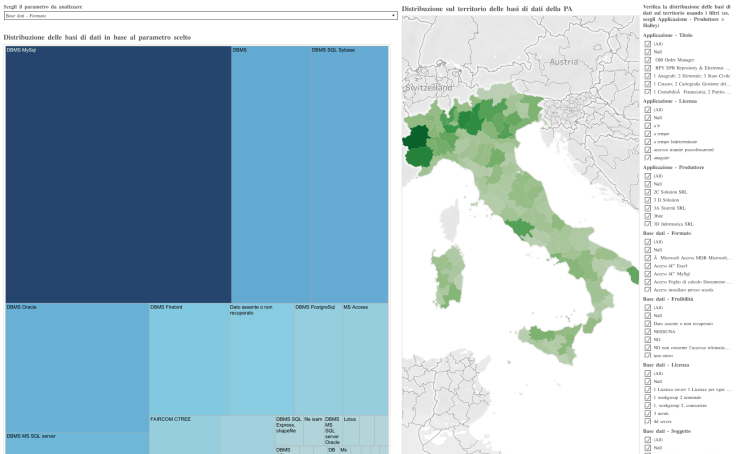Click the FAIRCOM CTREE treemap tile
Image resolution: width=736 pixels, height=454 pixels.
(184, 435)
